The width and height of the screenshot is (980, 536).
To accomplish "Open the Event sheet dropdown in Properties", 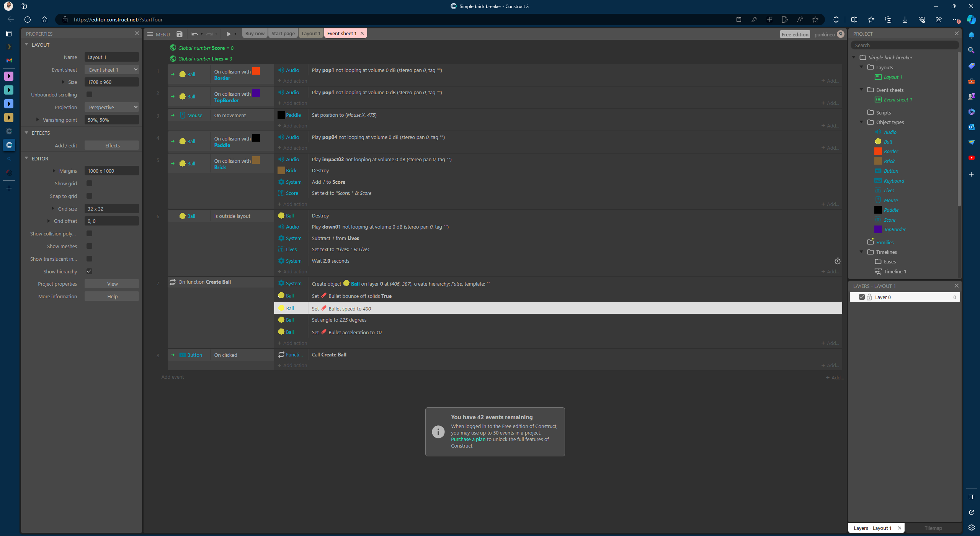I will [x=112, y=70].
